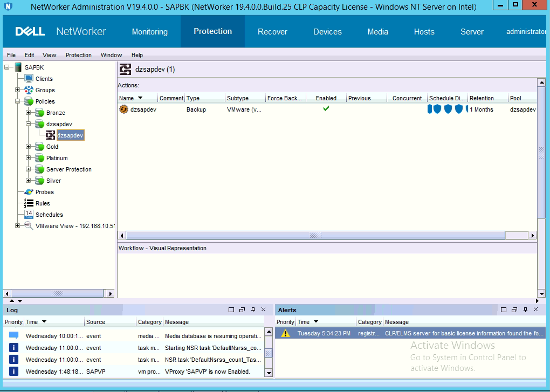Click the Groups icon in tree
This screenshot has height=392, width=550.
click(x=29, y=90)
